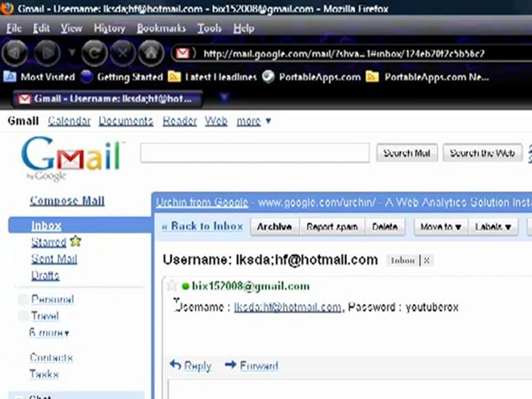Click the Stop loading X button

(x=122, y=53)
